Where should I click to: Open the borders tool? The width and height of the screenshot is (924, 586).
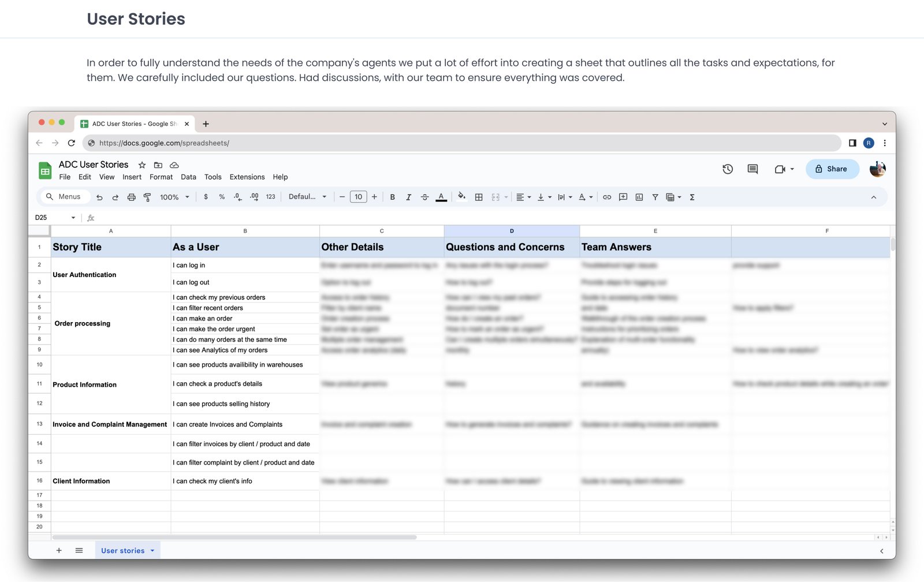pyautogui.click(x=479, y=197)
